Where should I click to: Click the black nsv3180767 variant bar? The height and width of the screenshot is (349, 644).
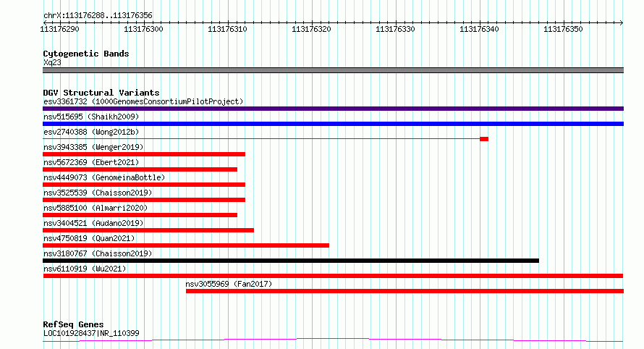coord(291,261)
